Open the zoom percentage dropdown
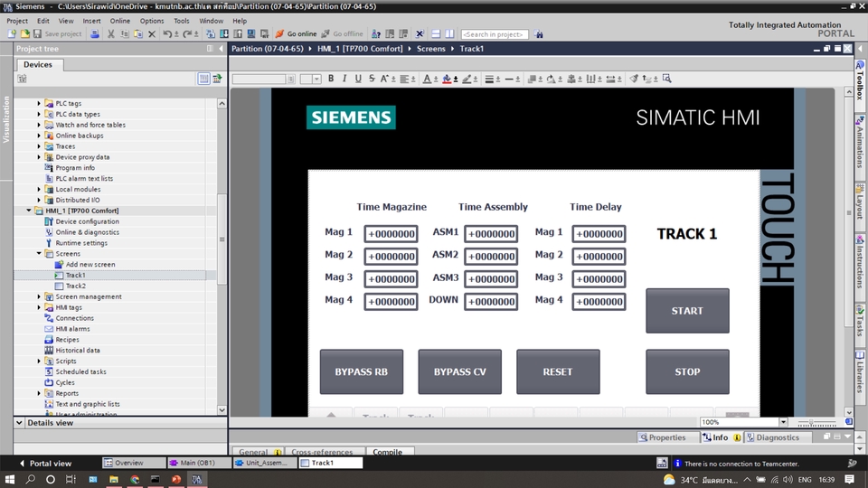 pyautogui.click(x=783, y=422)
